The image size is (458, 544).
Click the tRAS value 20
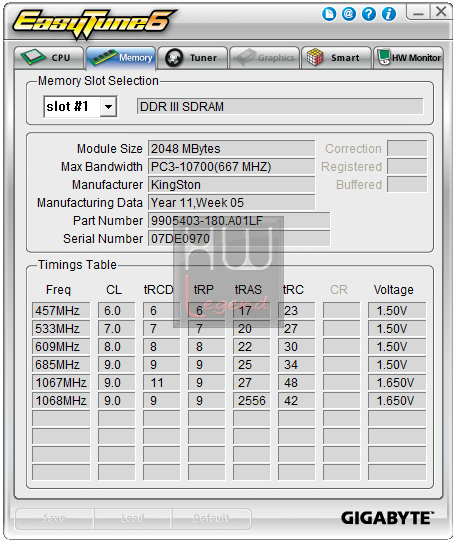(x=252, y=329)
